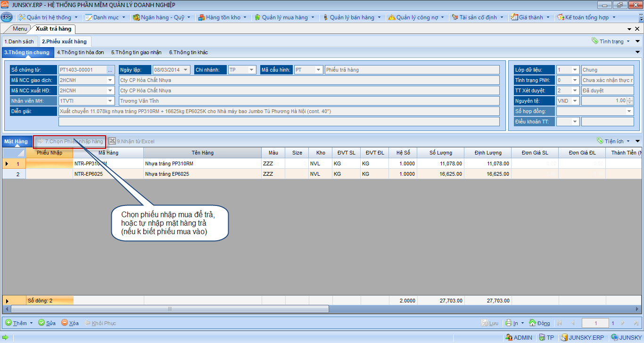Open the Quản lý mua hàng menu
Screen dimensions: 644x343
coord(284,17)
